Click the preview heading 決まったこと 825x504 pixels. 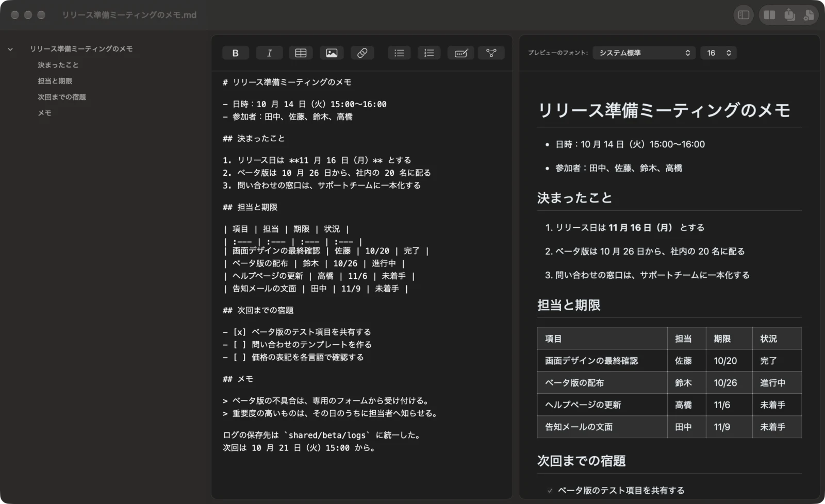(574, 198)
